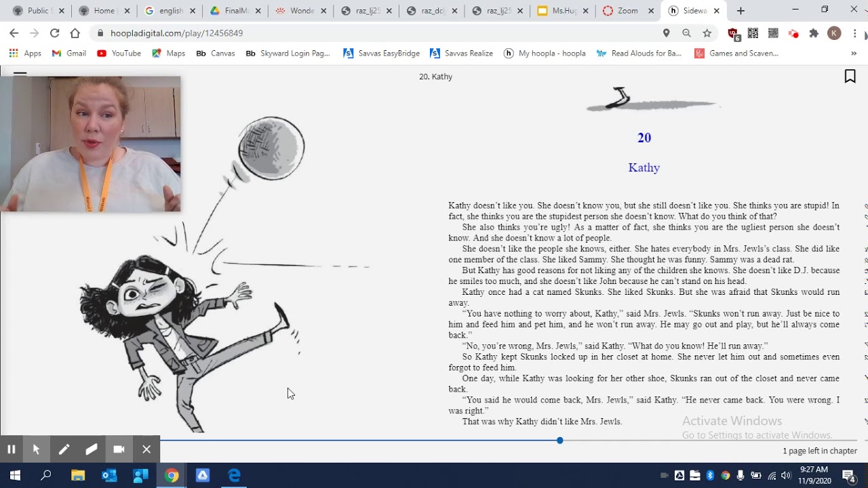Toggle the webcam in recorder toolbar
This screenshot has height=488, width=868.
(x=119, y=449)
